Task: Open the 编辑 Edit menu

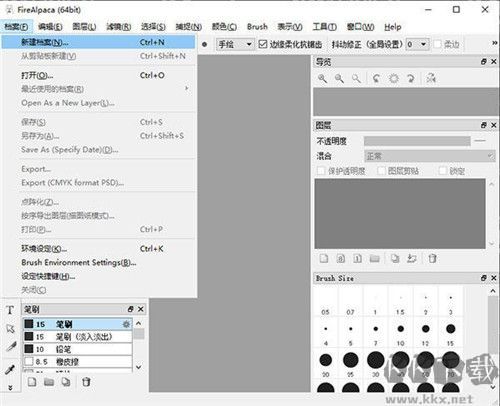Action: [x=50, y=27]
